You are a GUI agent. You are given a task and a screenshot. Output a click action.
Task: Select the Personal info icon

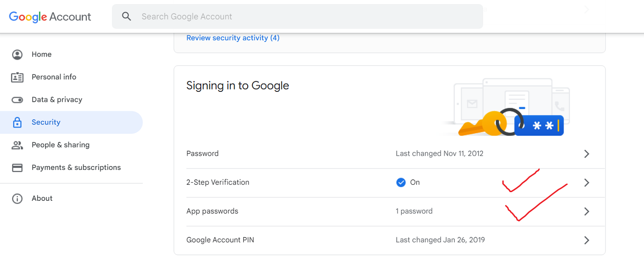pyautogui.click(x=17, y=77)
